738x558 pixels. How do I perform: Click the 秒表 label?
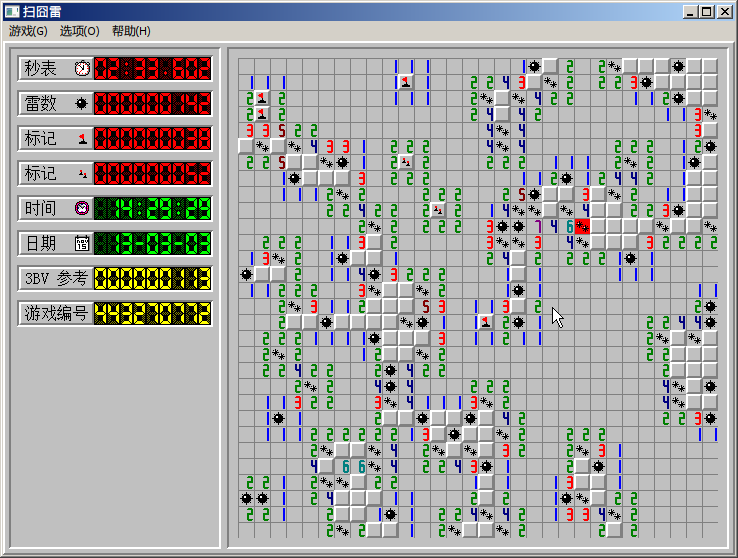coord(40,68)
